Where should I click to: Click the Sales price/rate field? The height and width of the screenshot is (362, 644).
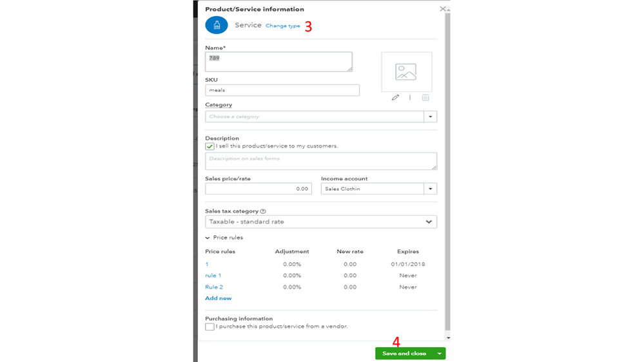[259, 189]
